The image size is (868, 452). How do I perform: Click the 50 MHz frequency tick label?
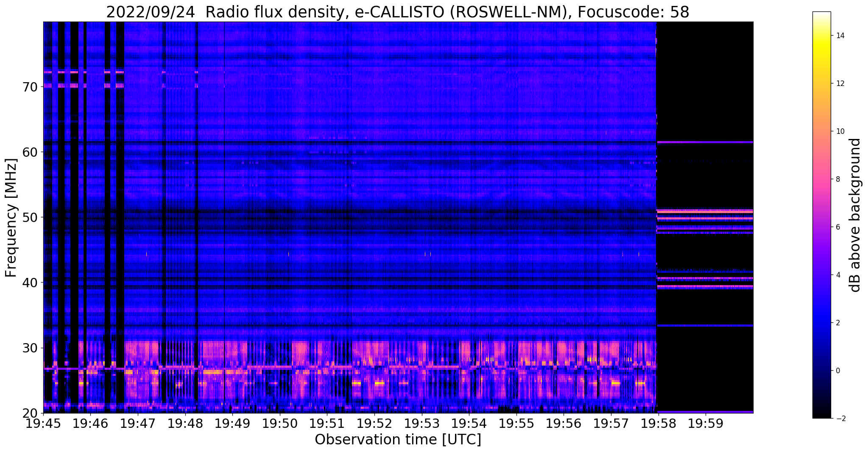point(31,217)
